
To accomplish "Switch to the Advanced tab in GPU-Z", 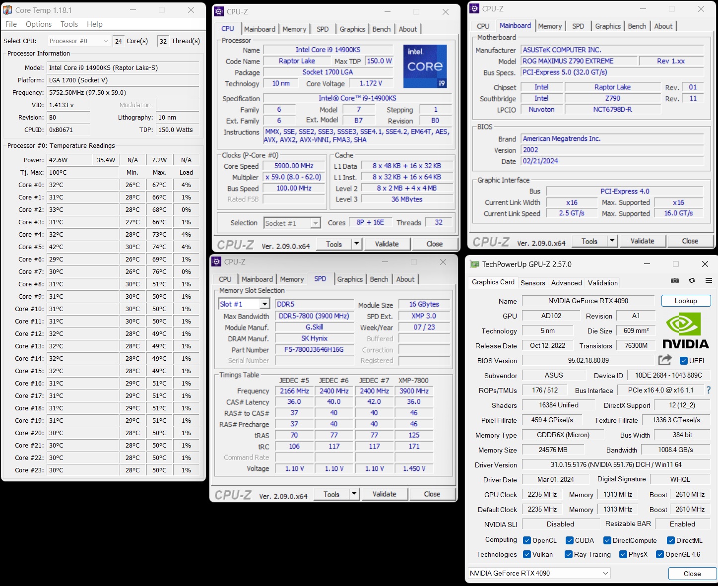I will [567, 283].
